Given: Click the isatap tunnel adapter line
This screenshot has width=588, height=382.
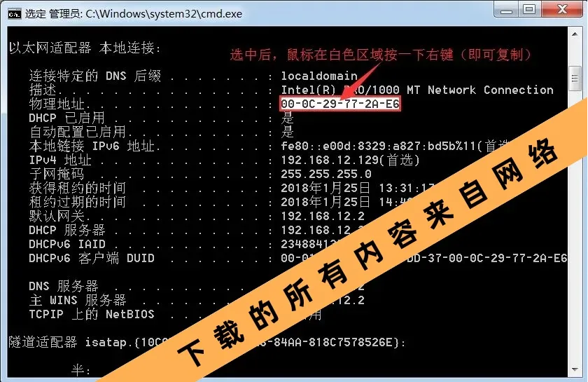Looking at the screenshot, I should 206,342.
